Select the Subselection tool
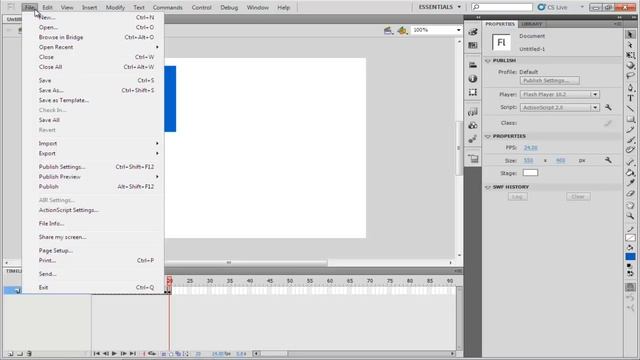The height and width of the screenshot is (360, 640). (630, 45)
